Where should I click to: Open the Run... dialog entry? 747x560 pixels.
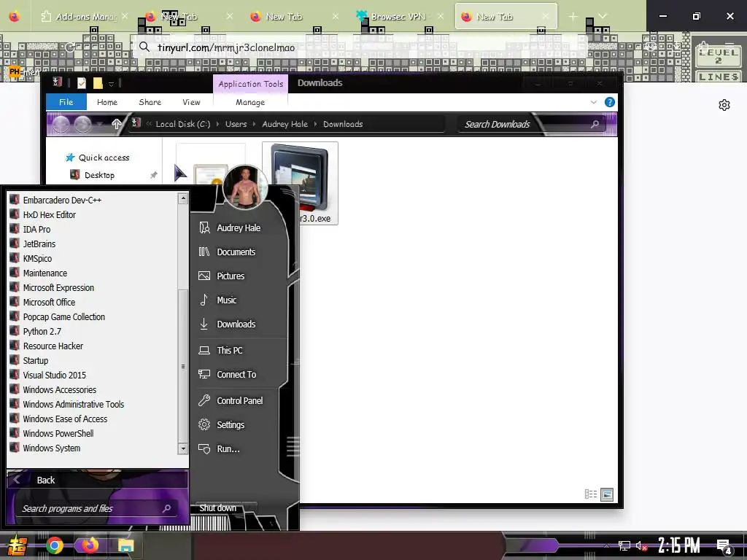pos(228,449)
